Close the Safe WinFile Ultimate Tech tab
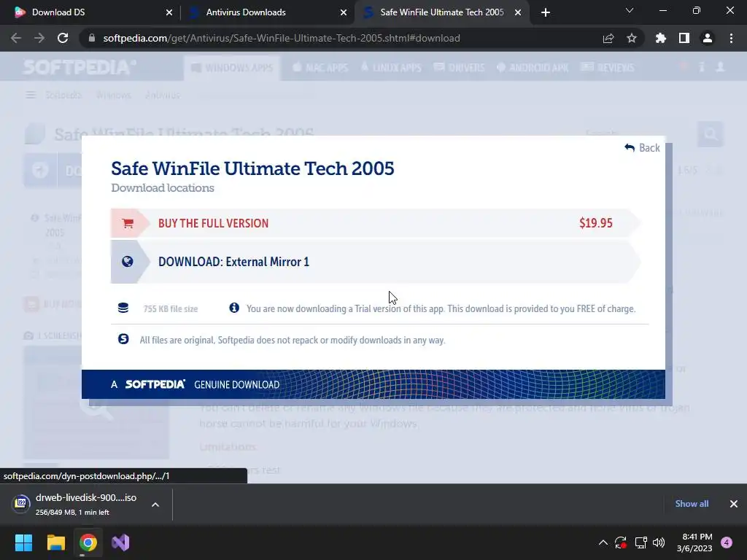 pos(518,12)
